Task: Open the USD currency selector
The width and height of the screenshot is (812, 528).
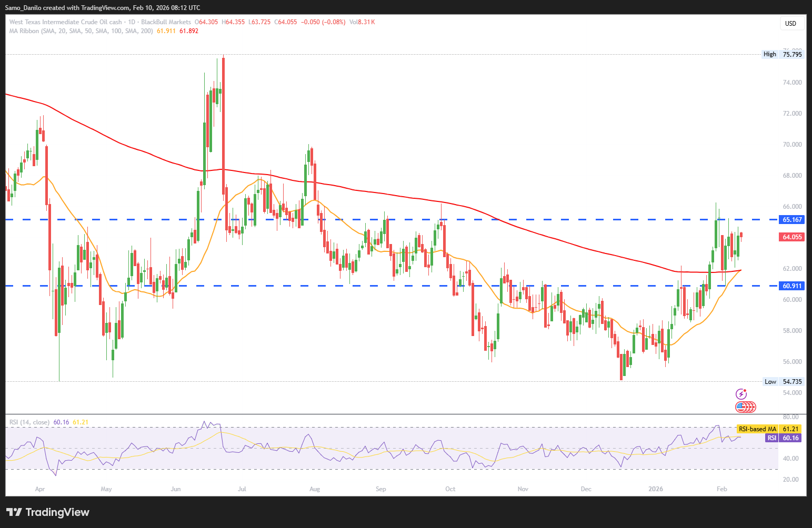Action: (x=790, y=23)
